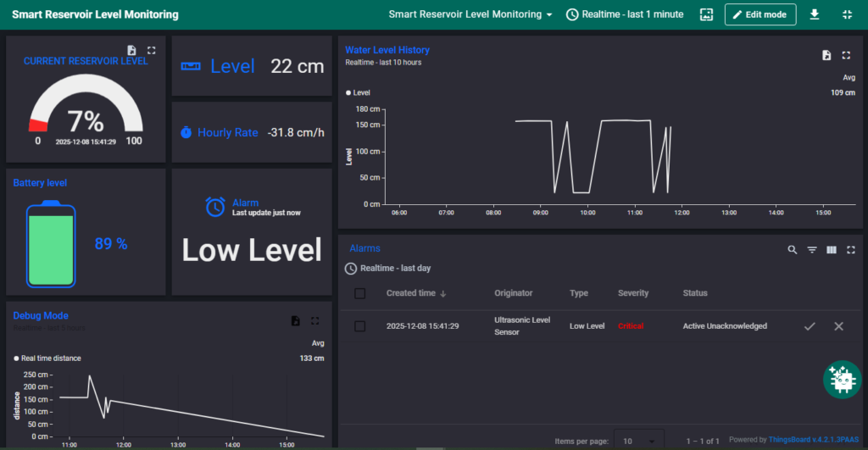868x450 pixels.
Task: Show alarm table column selection icon
Action: pyautogui.click(x=832, y=250)
